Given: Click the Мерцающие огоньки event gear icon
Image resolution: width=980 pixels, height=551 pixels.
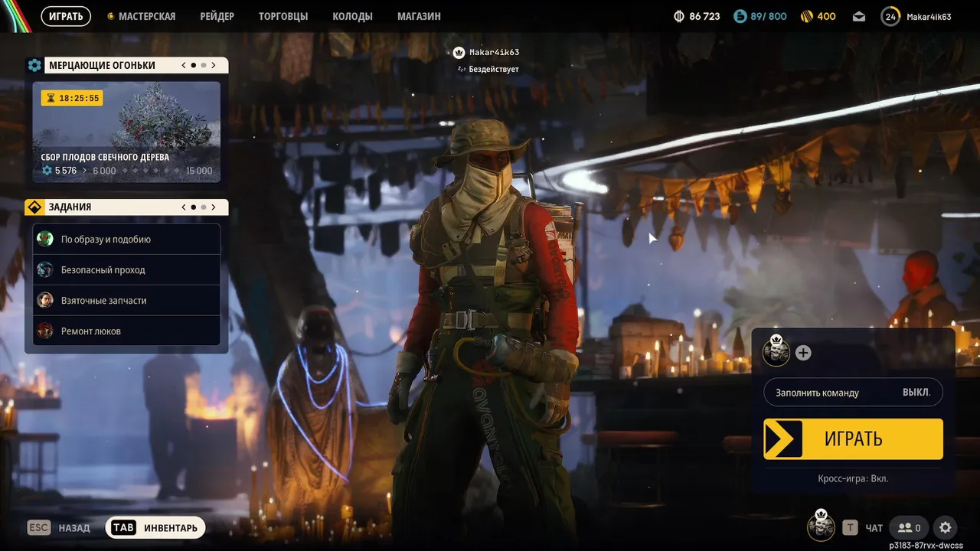Looking at the screenshot, I should click(34, 65).
